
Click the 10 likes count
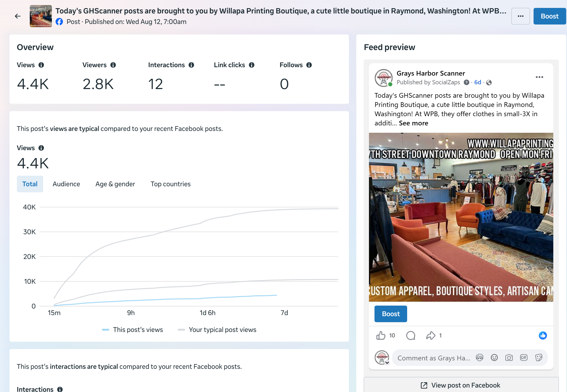coord(392,335)
